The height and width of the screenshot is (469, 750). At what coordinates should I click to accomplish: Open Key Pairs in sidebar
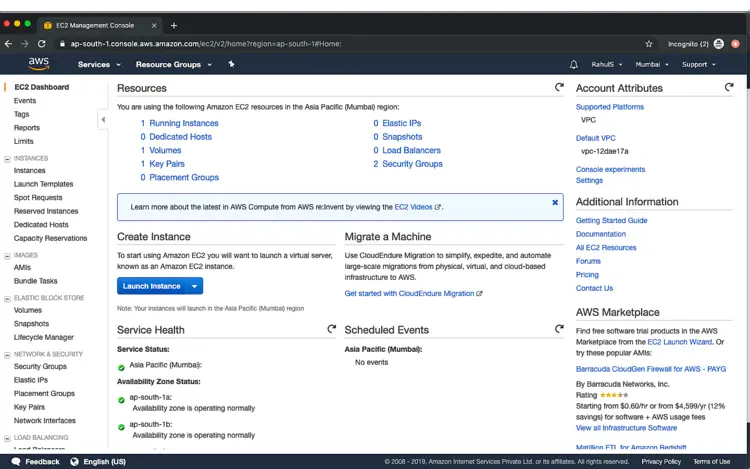[29, 407]
